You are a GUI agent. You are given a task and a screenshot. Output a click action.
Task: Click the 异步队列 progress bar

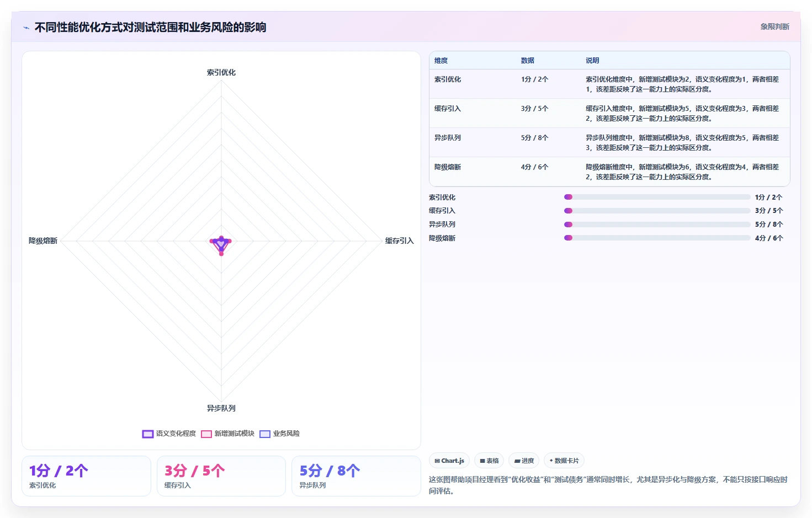[657, 225]
